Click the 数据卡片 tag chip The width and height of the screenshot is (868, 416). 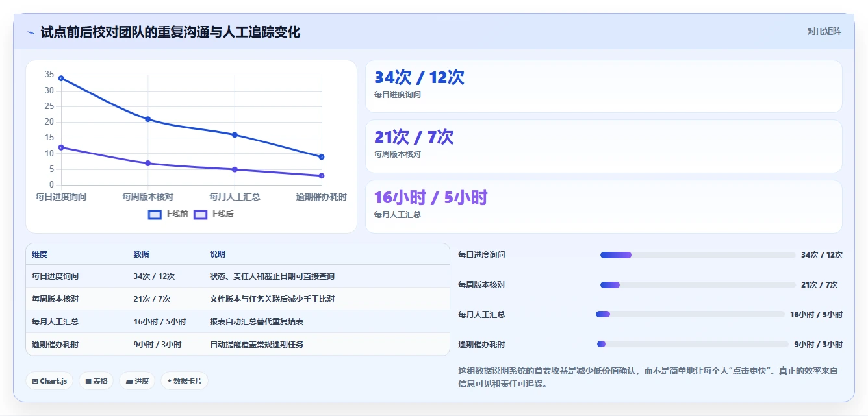tap(185, 381)
